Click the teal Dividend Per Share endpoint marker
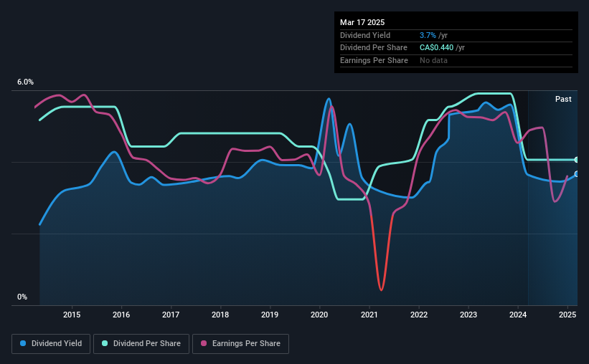Screen dimensions: 589x364 (577, 160)
